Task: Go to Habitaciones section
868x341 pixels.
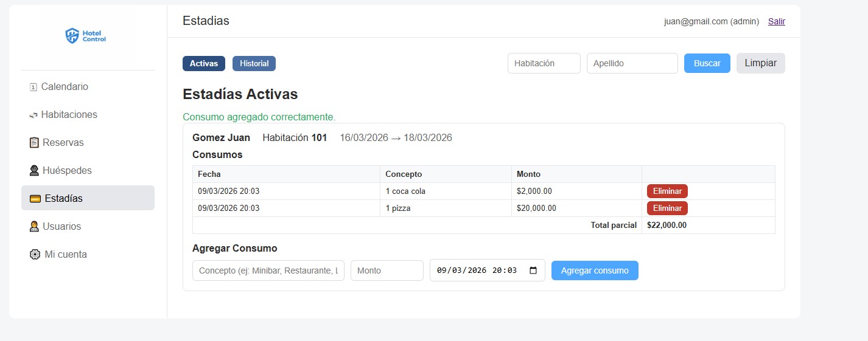Action: tap(88, 115)
